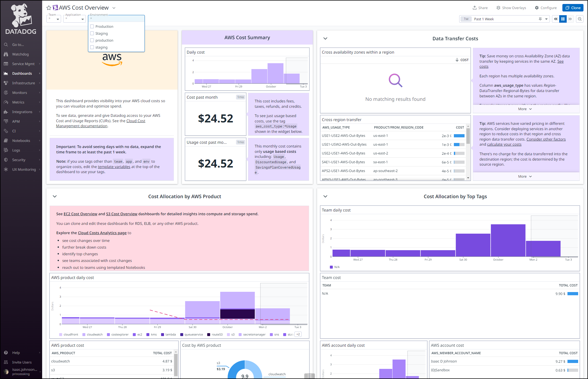Click the APM icon
Screen dimensions: 588x379
6,121
